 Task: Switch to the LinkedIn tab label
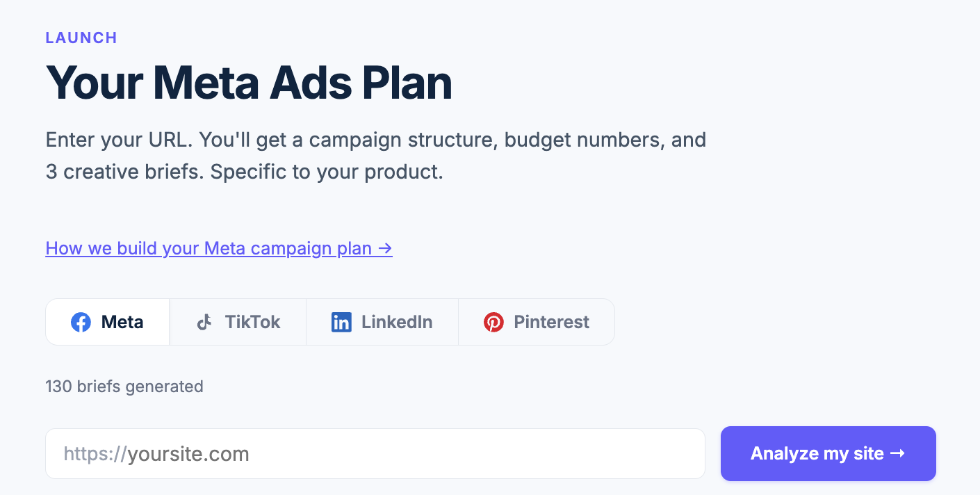[397, 323]
